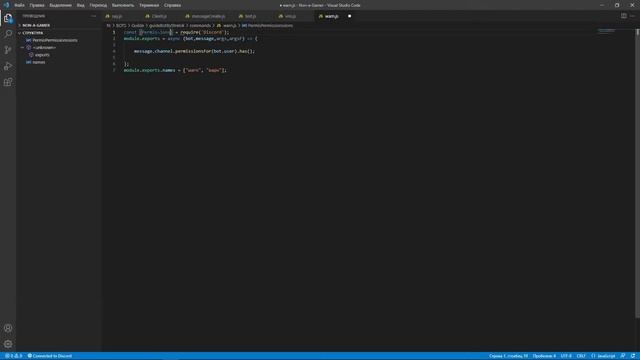Click the CRLF line ending status item
The width and height of the screenshot is (640, 360).
tap(581, 356)
